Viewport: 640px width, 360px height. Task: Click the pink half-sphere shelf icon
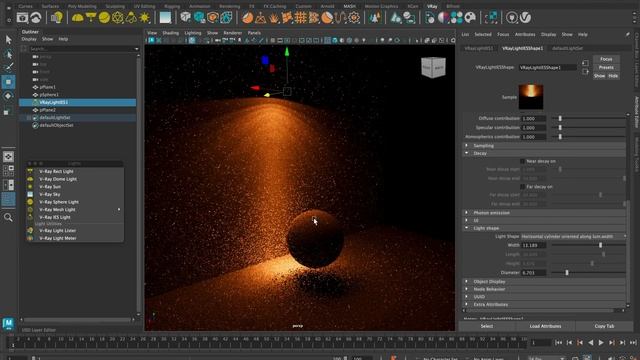coord(443,18)
